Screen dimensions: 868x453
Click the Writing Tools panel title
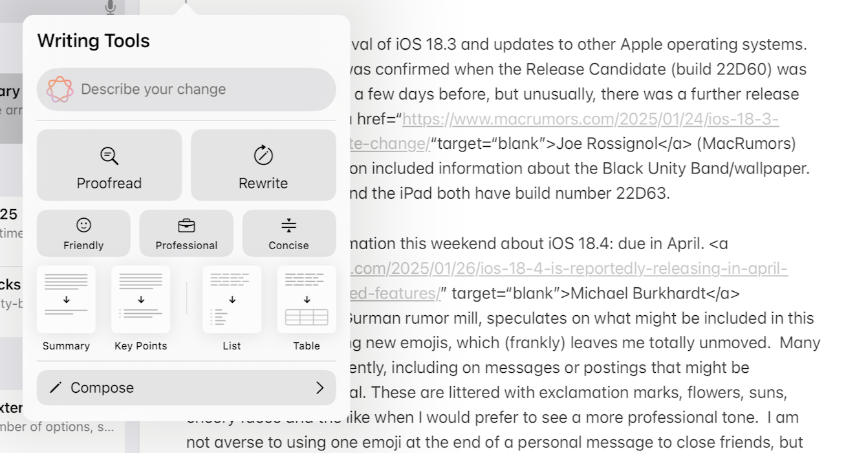click(93, 41)
